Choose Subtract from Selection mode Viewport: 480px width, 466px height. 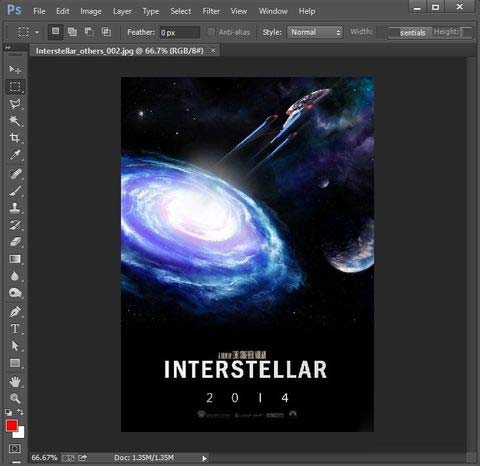(x=89, y=32)
